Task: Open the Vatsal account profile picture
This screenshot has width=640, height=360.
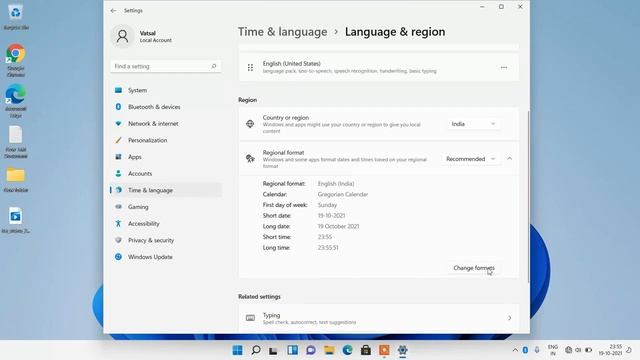Action: point(122,36)
